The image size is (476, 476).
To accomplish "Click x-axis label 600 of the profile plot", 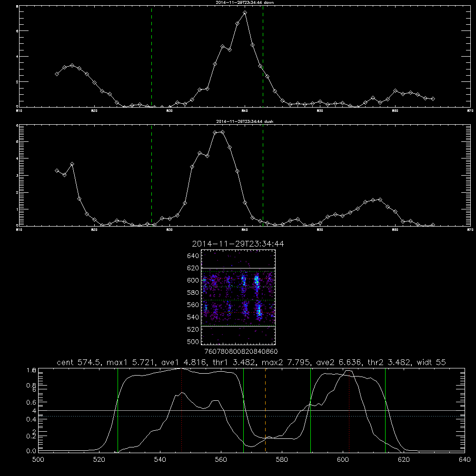I will pyautogui.click(x=343, y=459).
